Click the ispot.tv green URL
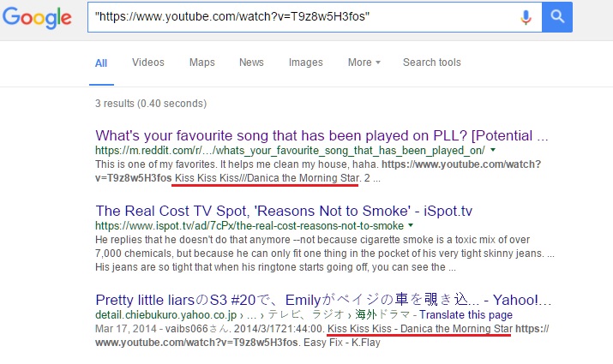 point(249,226)
